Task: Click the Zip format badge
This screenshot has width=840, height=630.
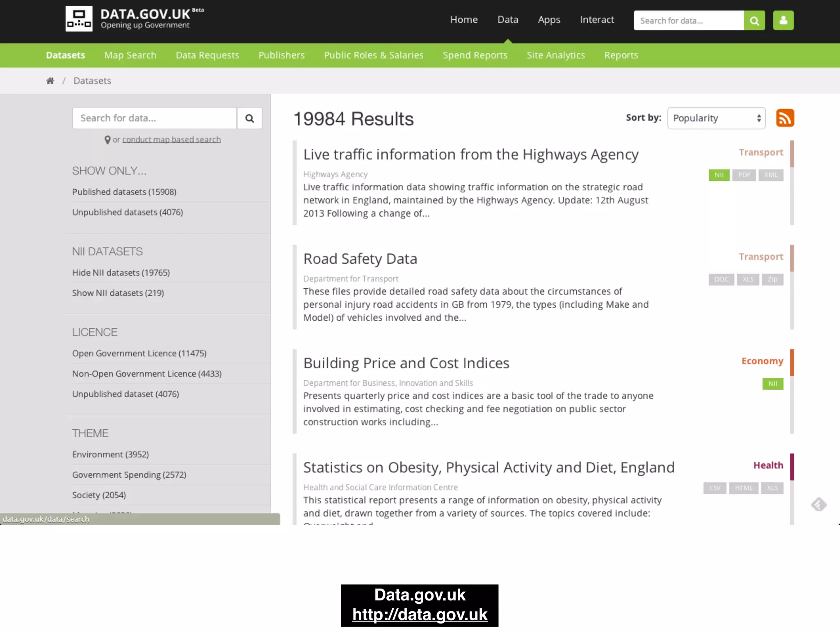Action: point(773,279)
